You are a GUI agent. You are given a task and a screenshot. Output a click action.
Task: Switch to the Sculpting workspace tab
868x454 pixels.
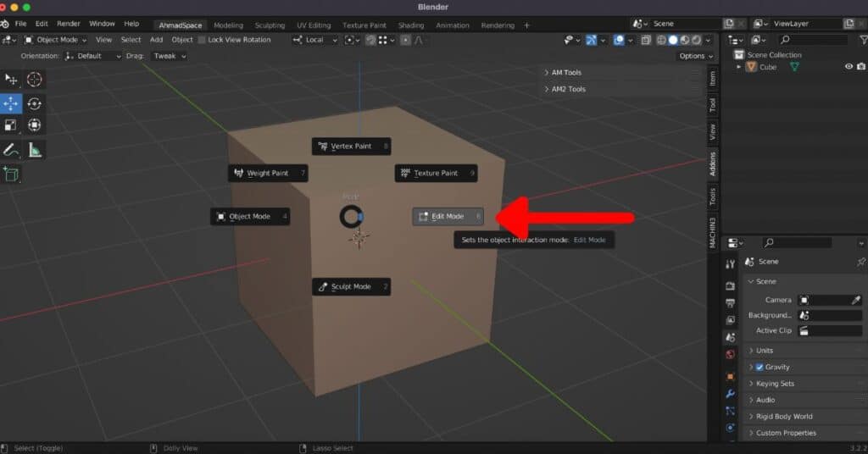[270, 25]
